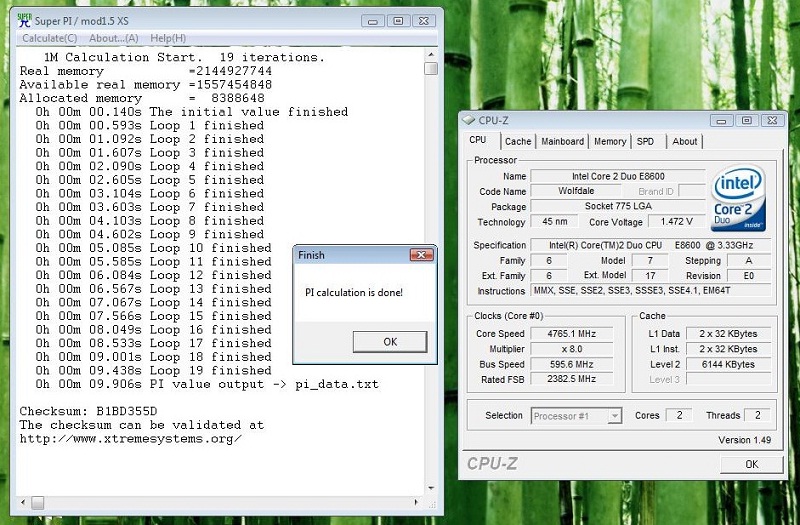Click the Bus Speed value '595.6 MHz'
Viewport: 800px width, 525px height.
tap(572, 364)
